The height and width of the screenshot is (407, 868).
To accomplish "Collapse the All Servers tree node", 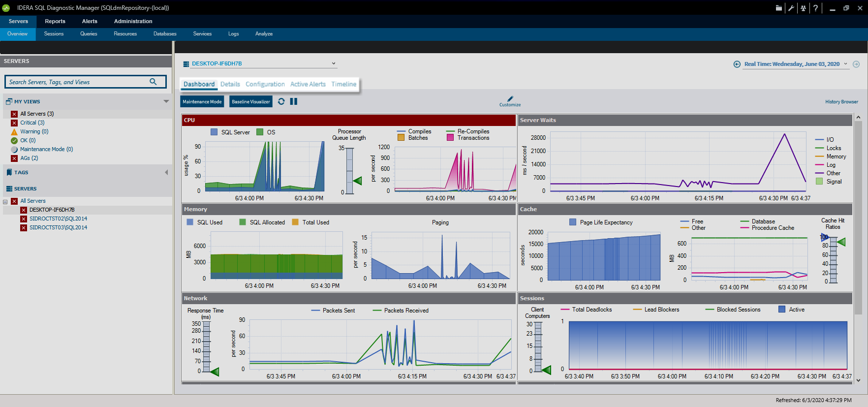I will pos(5,201).
